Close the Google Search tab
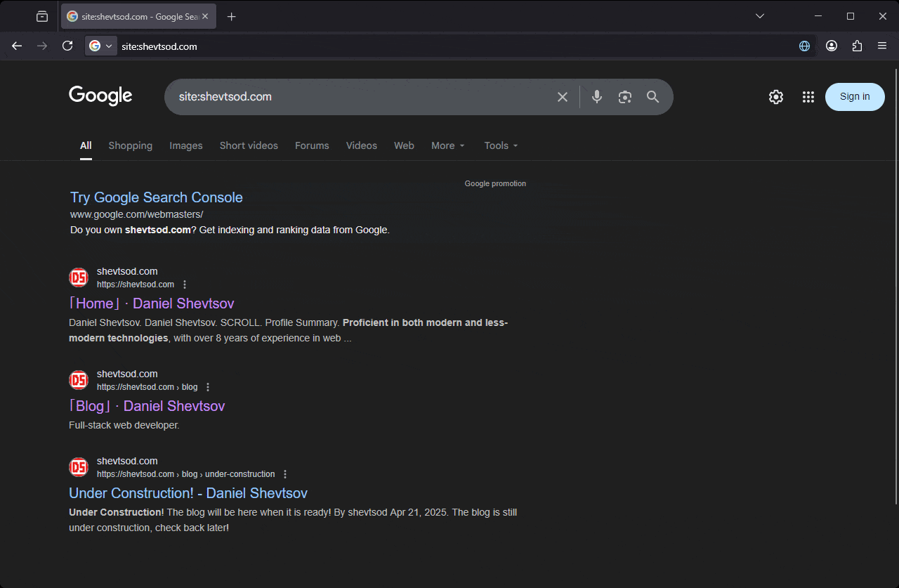 coord(205,16)
